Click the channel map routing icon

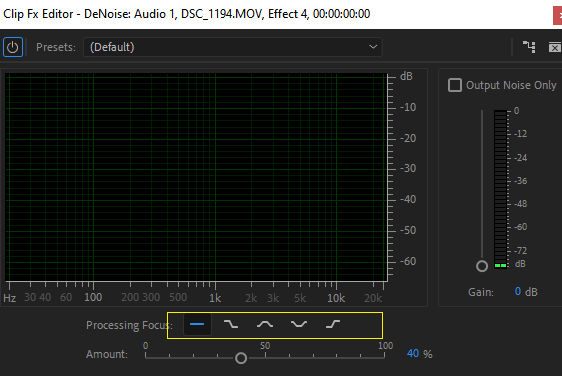click(x=529, y=47)
